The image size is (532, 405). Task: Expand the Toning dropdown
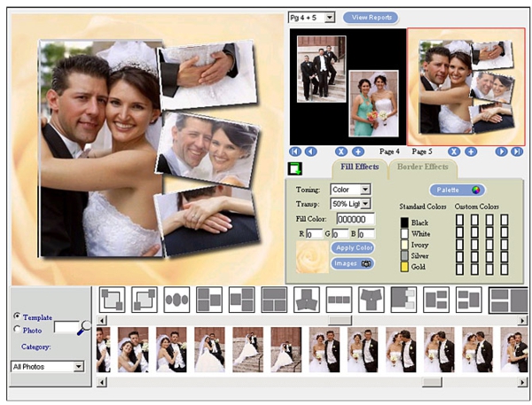point(364,189)
